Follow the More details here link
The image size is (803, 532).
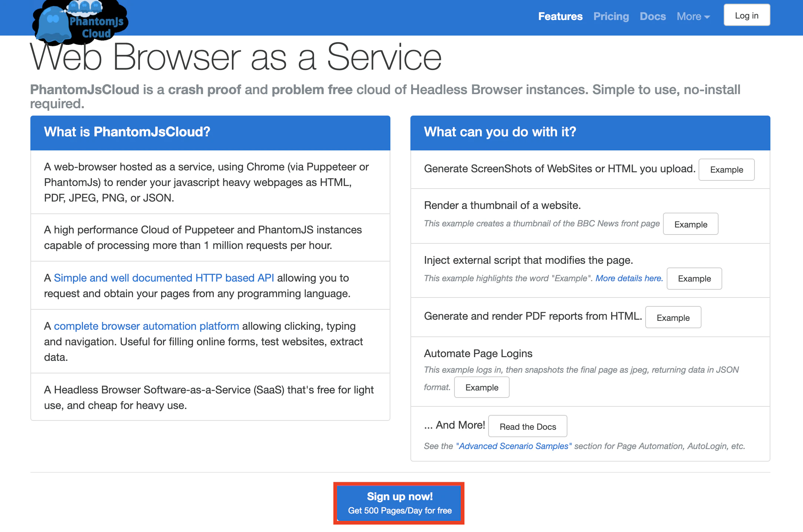click(629, 278)
